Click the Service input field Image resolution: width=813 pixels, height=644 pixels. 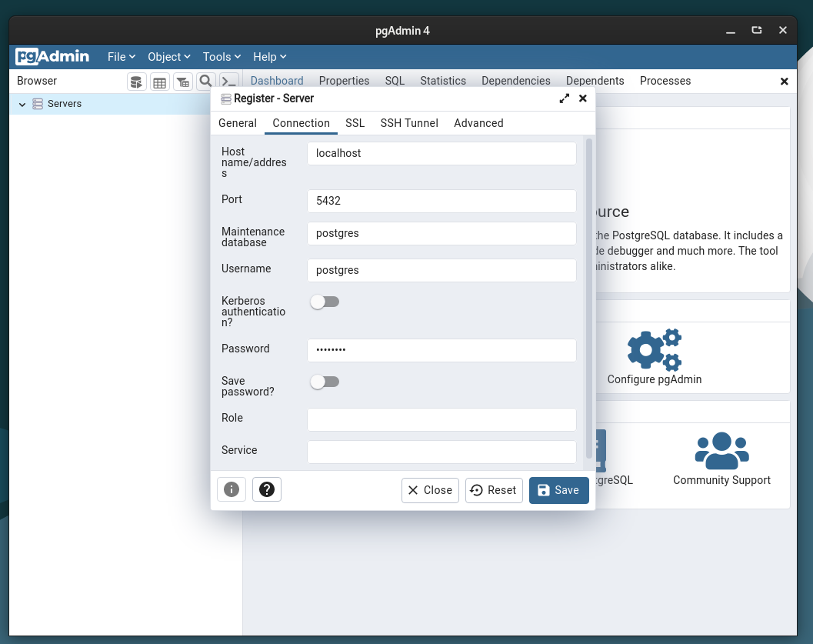(x=441, y=452)
